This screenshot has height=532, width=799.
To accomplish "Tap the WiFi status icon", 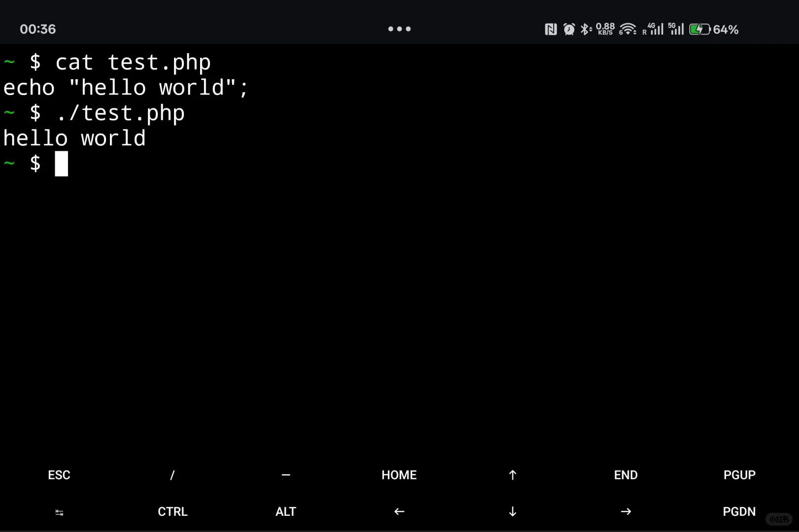I will pos(627,29).
